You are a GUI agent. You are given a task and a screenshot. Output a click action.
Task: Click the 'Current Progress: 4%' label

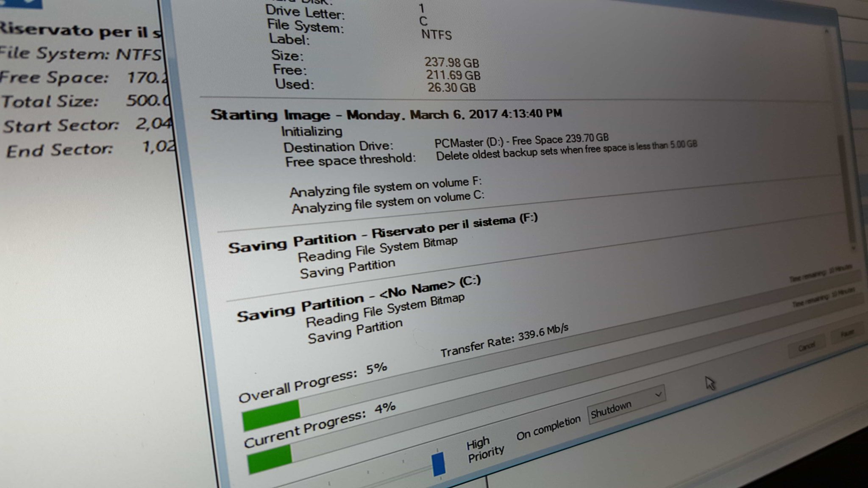point(320,424)
